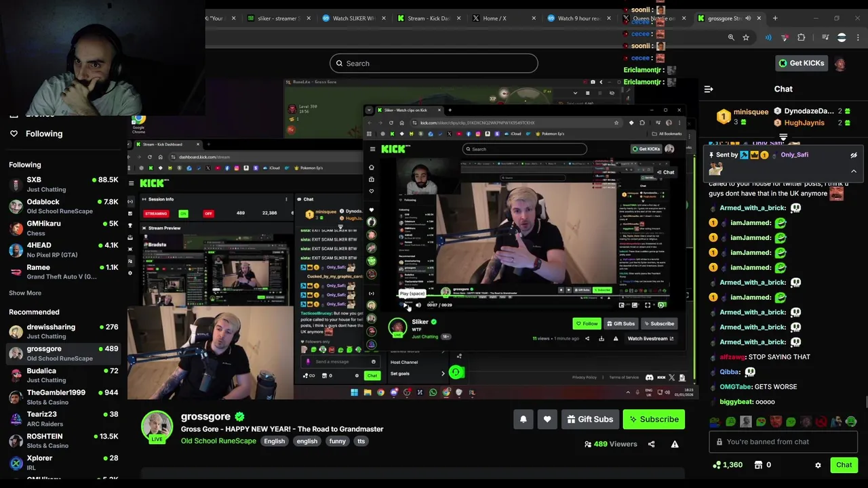Open Ramee channel in sidebar
This screenshot has width=868, height=488.
(64, 272)
